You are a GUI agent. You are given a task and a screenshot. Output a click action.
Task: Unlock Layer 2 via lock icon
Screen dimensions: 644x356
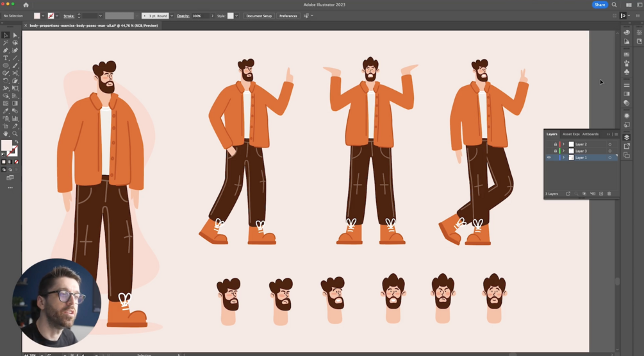click(x=555, y=144)
